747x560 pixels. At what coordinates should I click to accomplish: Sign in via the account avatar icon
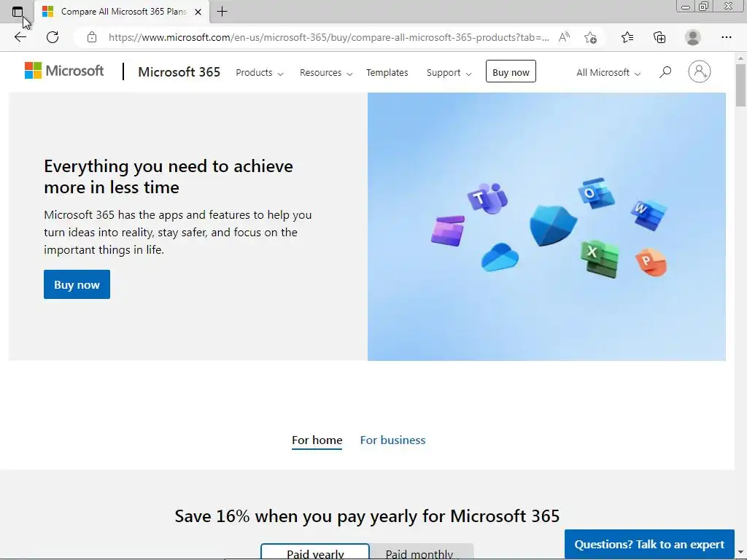click(x=700, y=71)
